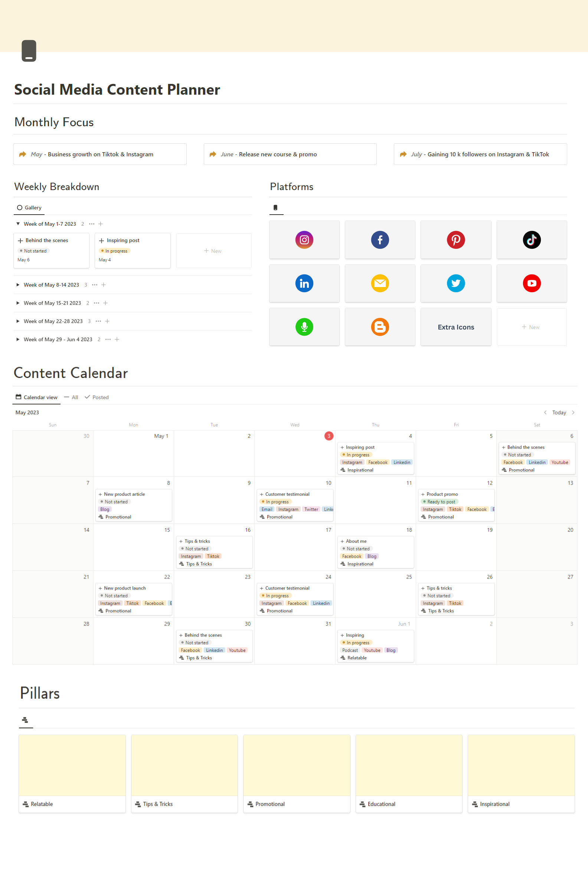The height and width of the screenshot is (877, 588).
Task: Open Inspiring post gallery card
Action: click(x=133, y=251)
